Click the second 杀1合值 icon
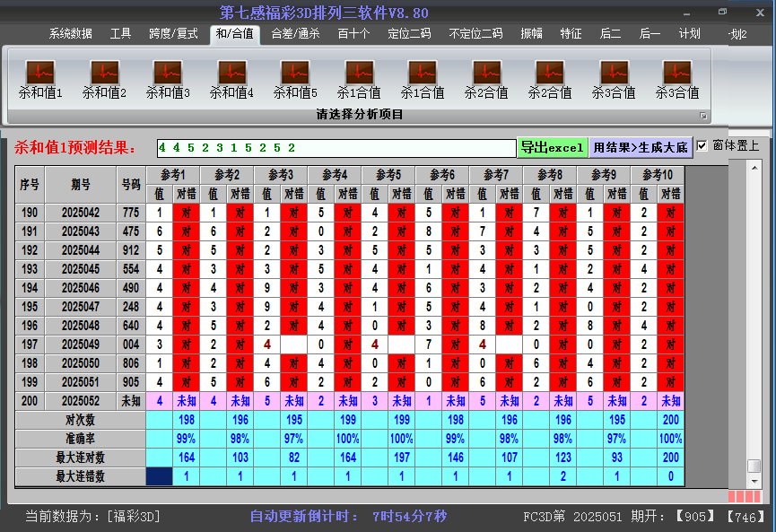The image size is (776, 532). (423, 79)
